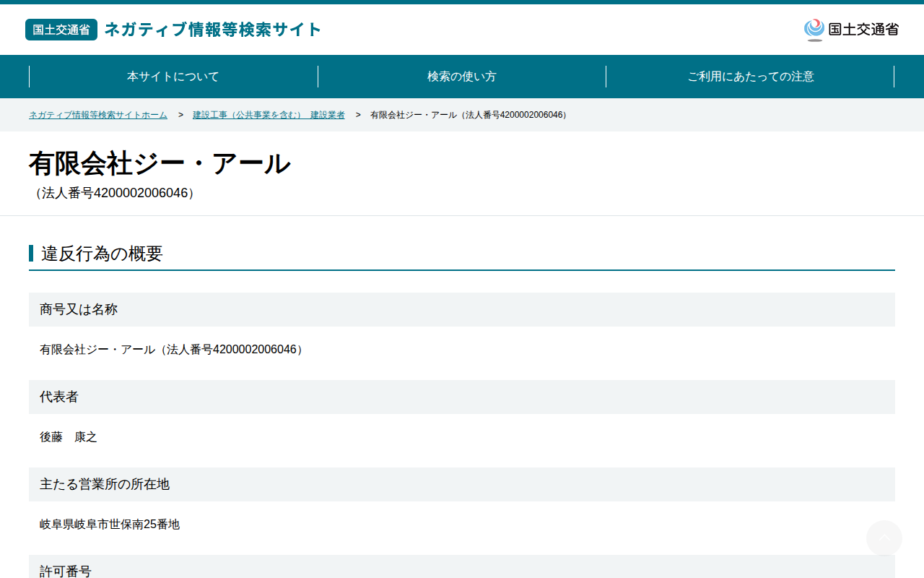Click the representative name 後藤 康之
The image size is (924, 578).
pos(69,437)
